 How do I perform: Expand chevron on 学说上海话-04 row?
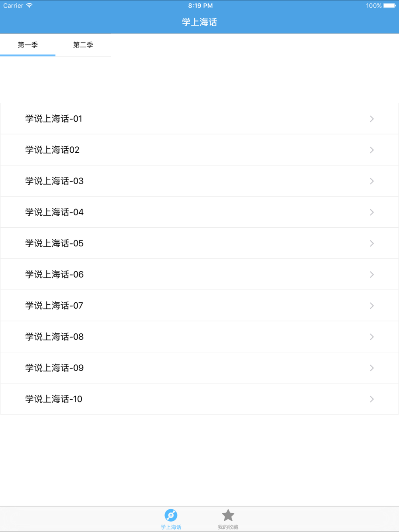[371, 212]
